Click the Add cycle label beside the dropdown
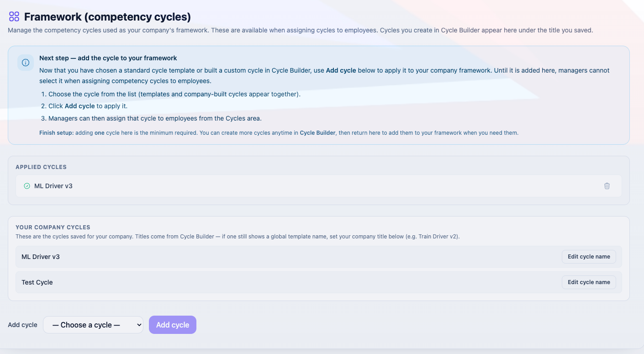This screenshot has height=354, width=644. click(x=22, y=325)
